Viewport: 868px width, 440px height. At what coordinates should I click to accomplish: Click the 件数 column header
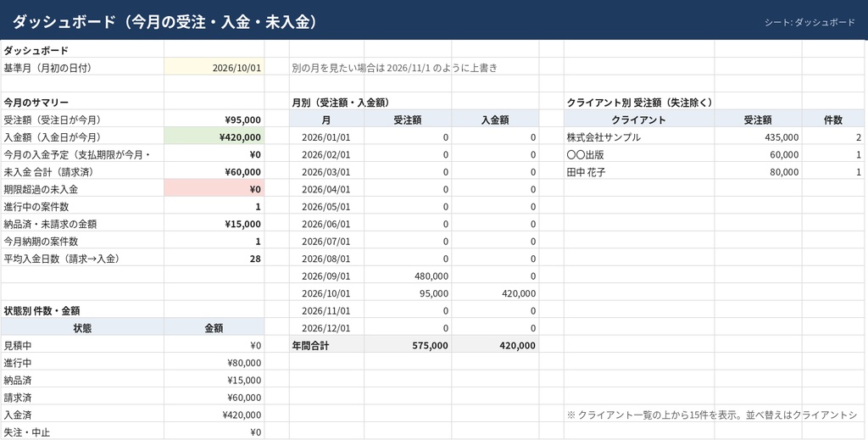point(833,120)
